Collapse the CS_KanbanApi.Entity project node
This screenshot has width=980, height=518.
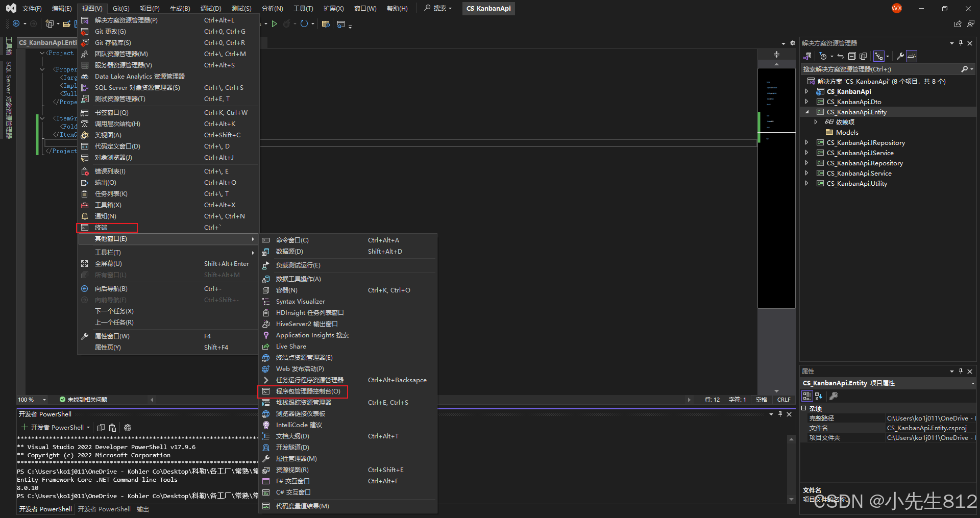tap(807, 112)
